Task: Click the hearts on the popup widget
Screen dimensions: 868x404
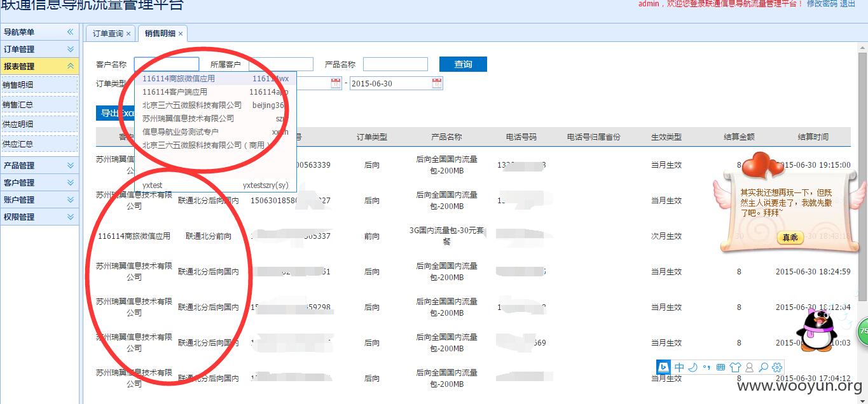Action: pyautogui.click(x=763, y=165)
